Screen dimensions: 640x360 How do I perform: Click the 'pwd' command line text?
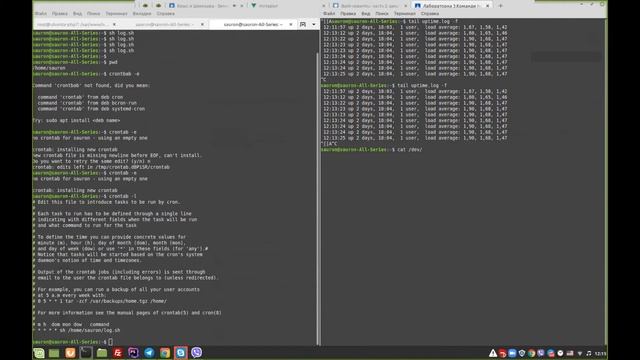113,62
